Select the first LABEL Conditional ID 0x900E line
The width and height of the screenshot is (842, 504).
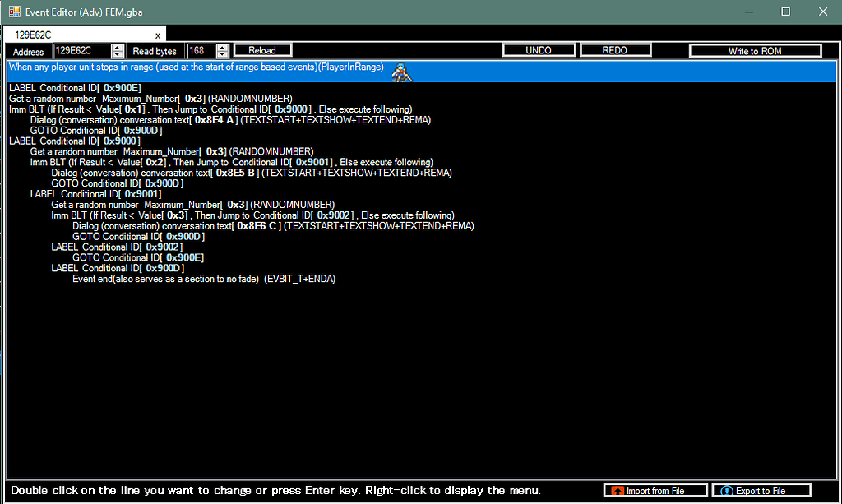[74, 87]
